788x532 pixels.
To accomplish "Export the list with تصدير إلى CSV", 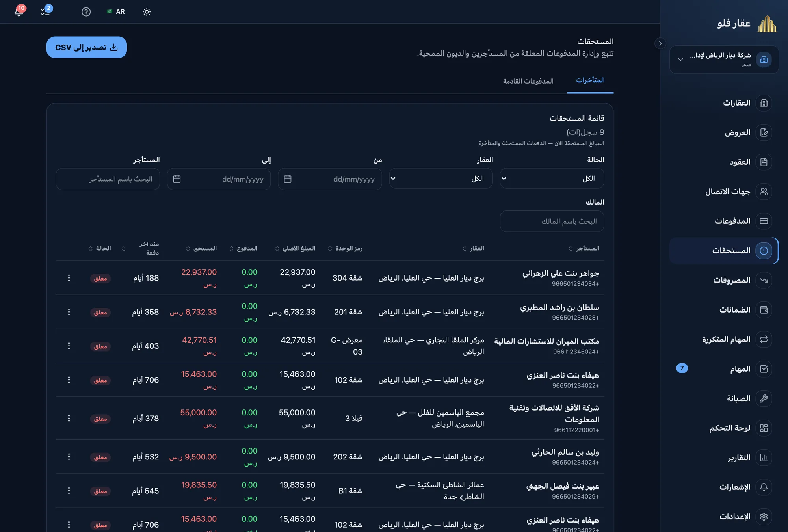I will (x=87, y=47).
